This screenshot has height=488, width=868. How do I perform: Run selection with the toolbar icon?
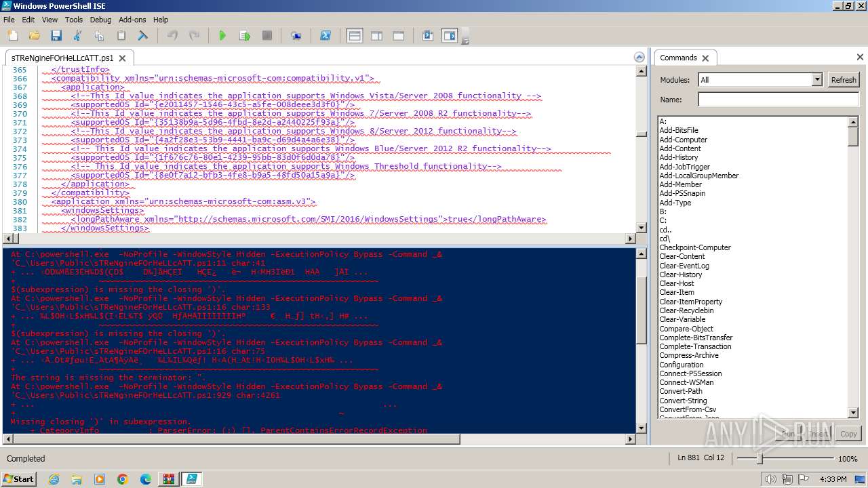pyautogui.click(x=245, y=35)
